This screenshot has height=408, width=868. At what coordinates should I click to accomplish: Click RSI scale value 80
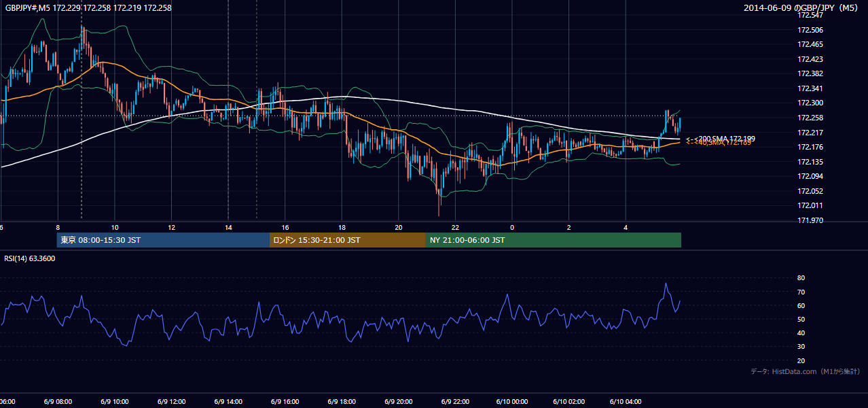[x=801, y=278]
